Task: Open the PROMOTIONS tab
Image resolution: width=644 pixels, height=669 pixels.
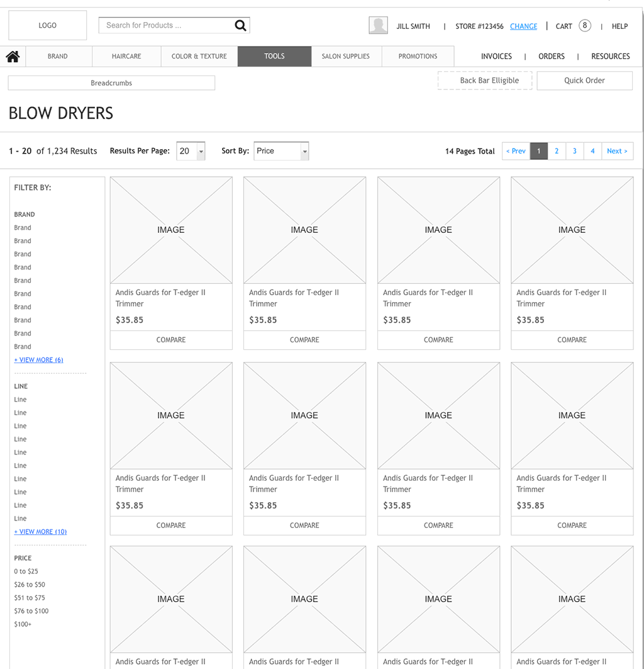Action: pos(418,56)
